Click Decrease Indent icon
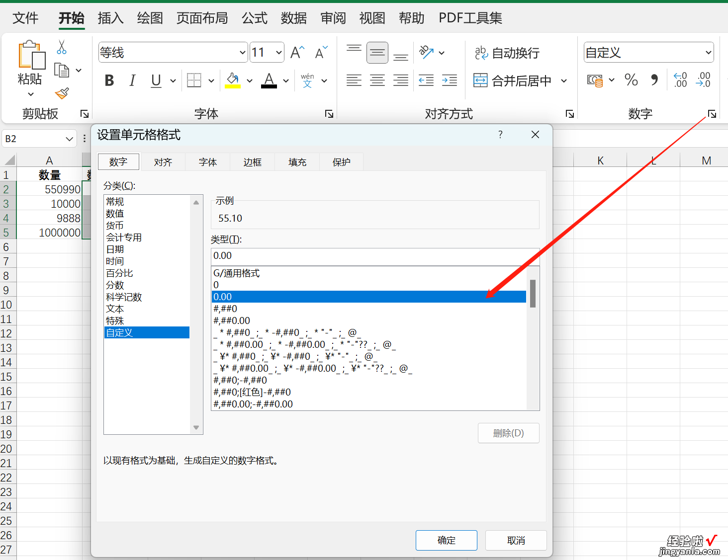This screenshot has width=728, height=560. [426, 80]
